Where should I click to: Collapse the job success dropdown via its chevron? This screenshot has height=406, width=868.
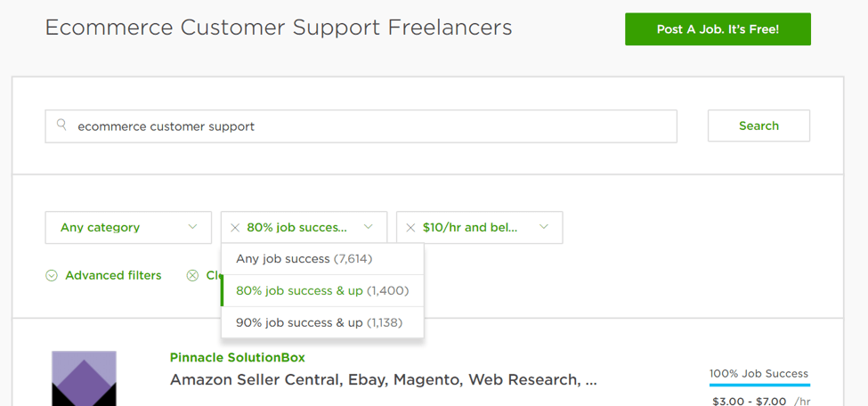point(369,228)
